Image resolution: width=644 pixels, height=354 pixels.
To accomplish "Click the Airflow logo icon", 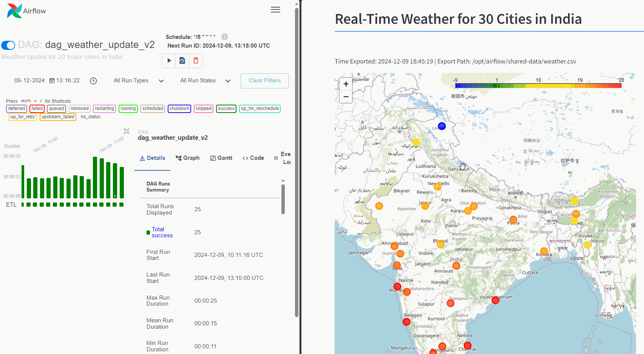I will [x=14, y=11].
